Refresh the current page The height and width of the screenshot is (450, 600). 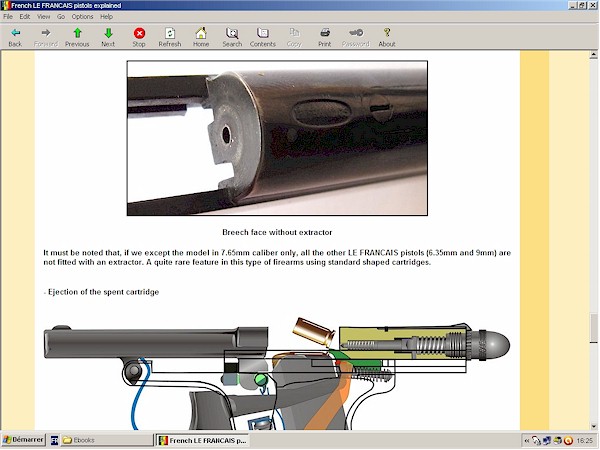pos(170,38)
